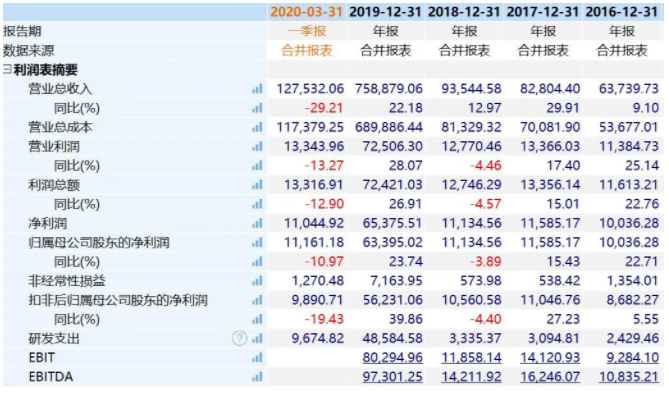
Task: Click total profit cell 13,316.91
Action: pyautogui.click(x=314, y=185)
